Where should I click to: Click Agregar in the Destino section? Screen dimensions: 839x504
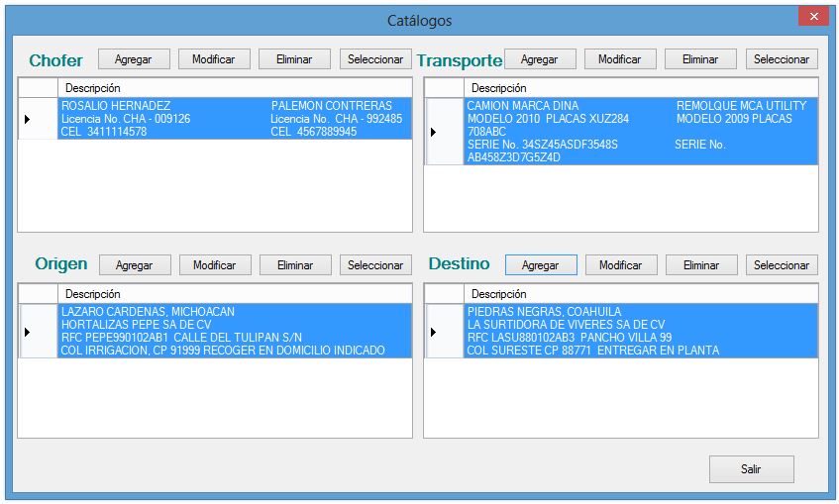[x=541, y=265]
